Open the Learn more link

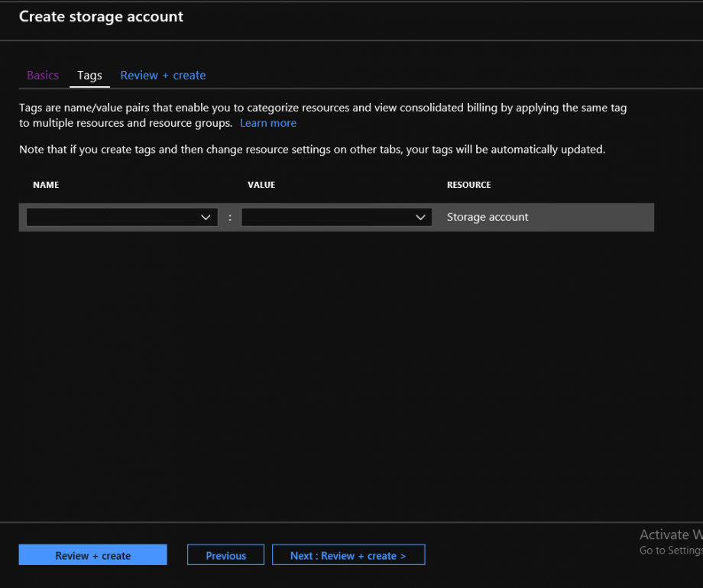(x=267, y=123)
